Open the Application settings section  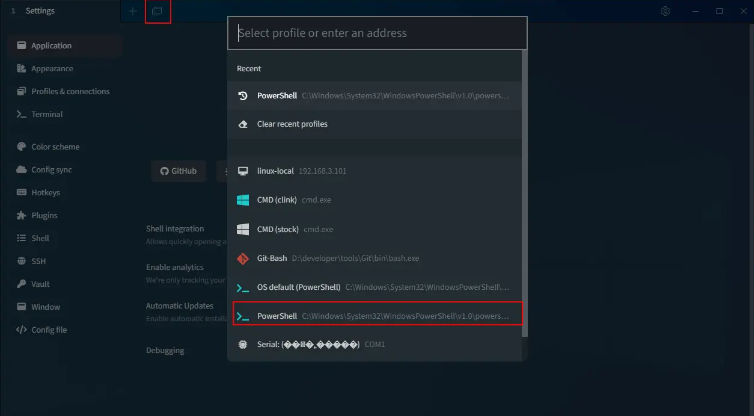(x=65, y=45)
